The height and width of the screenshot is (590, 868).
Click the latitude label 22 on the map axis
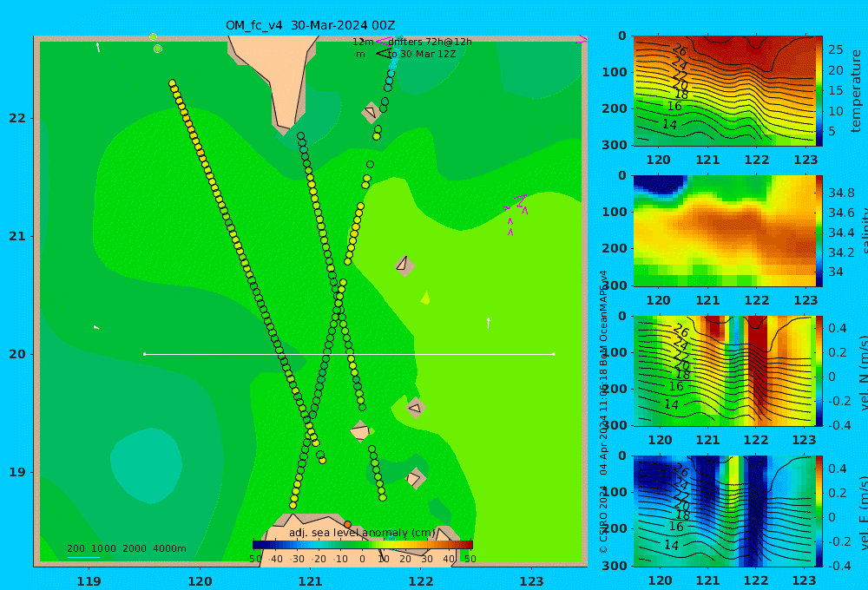click(17, 118)
